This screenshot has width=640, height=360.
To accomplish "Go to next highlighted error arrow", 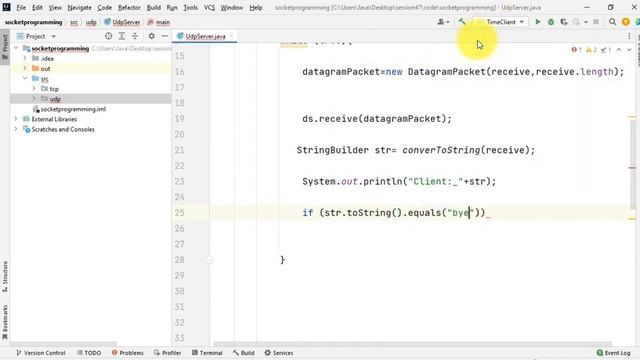I will click(629, 50).
